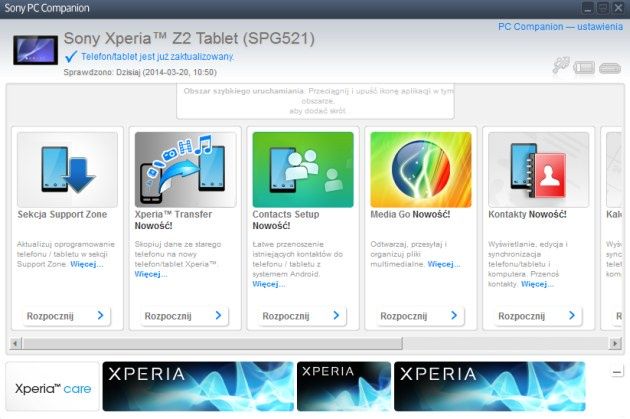Minimize the Sony PC Companion window
Image resolution: width=630 pixels, height=419 pixels.
coord(588,8)
